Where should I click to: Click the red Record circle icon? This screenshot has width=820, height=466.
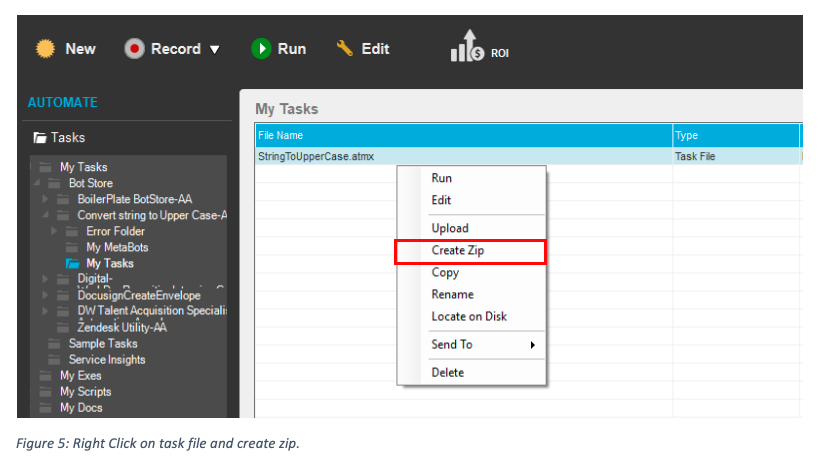[135, 49]
